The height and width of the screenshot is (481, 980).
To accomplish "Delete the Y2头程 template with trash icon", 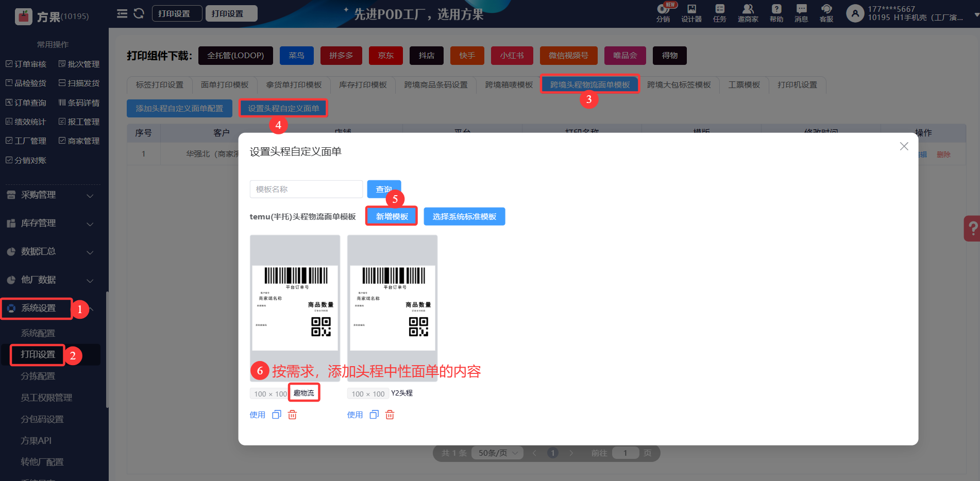I will click(390, 415).
